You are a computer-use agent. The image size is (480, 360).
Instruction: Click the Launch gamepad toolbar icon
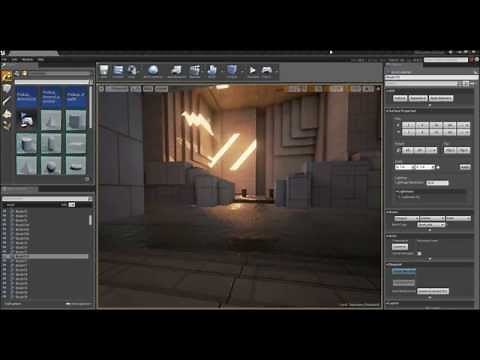coord(267,70)
